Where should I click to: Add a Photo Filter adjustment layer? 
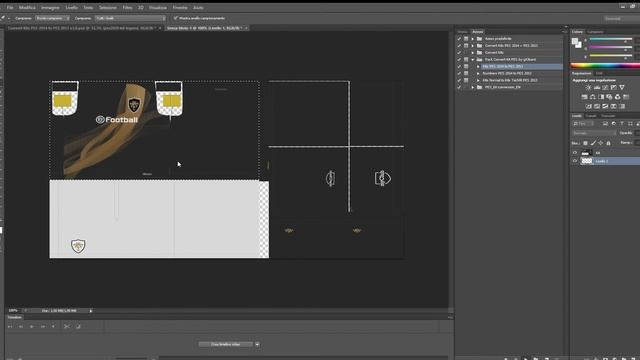(x=609, y=97)
